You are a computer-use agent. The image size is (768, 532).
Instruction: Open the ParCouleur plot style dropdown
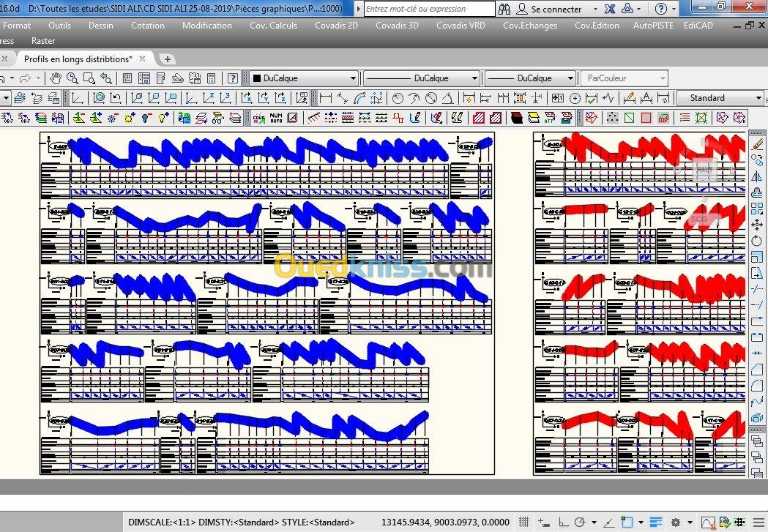pyautogui.click(x=624, y=78)
